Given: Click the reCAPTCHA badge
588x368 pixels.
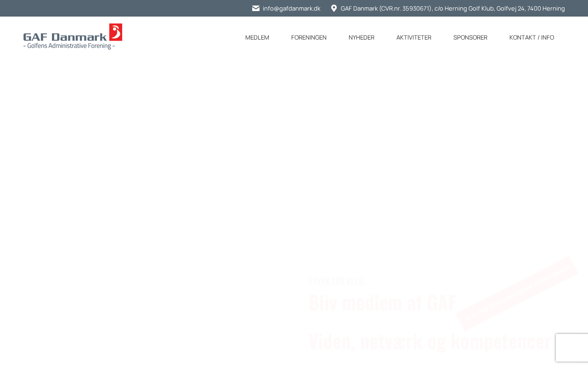Looking at the screenshot, I should point(572,348).
